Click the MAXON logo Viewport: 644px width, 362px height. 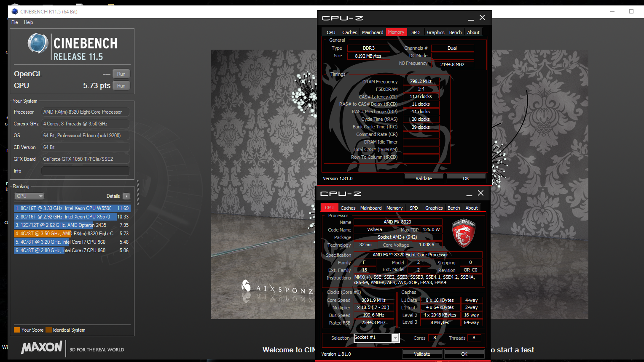[42, 347]
